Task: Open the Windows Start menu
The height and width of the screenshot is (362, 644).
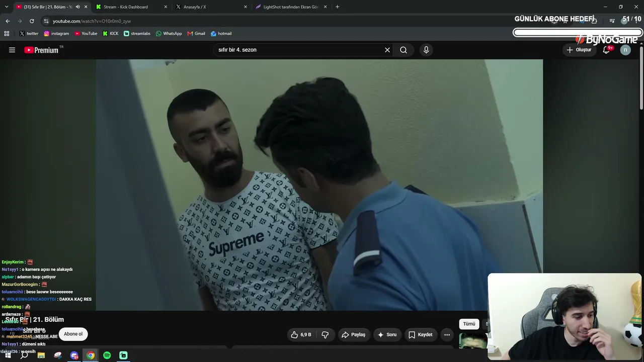Action: (8, 355)
